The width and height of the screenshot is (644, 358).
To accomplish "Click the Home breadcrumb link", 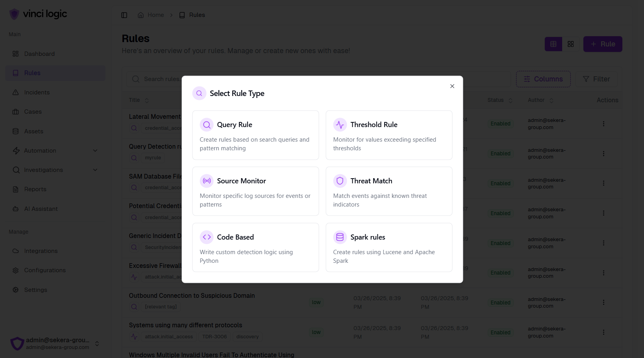I will coord(155,15).
